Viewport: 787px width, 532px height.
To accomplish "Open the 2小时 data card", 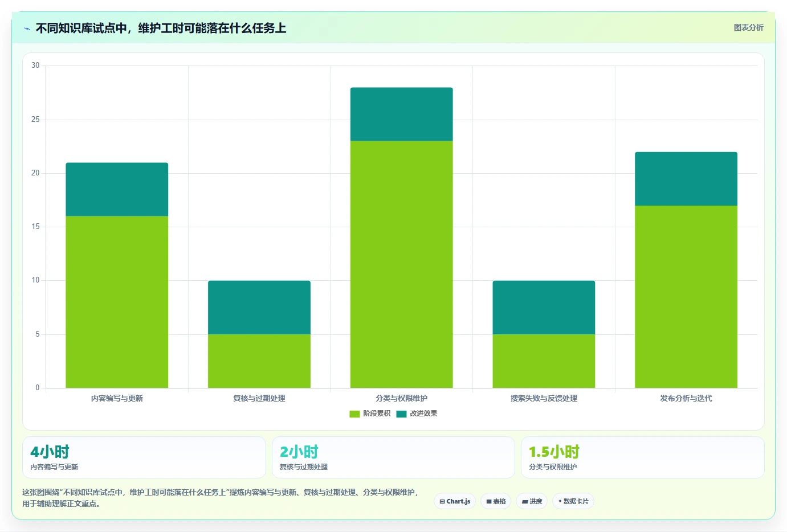I will (x=393, y=457).
